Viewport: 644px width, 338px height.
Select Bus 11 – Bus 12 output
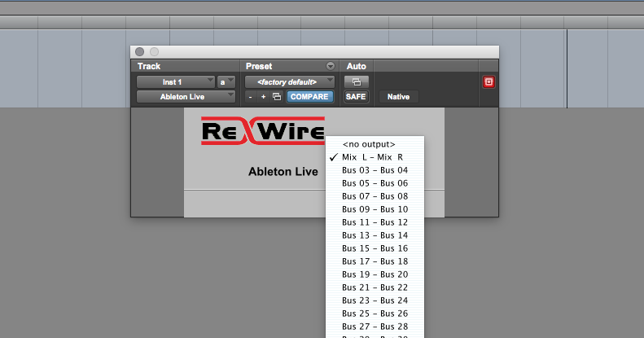[375, 222]
